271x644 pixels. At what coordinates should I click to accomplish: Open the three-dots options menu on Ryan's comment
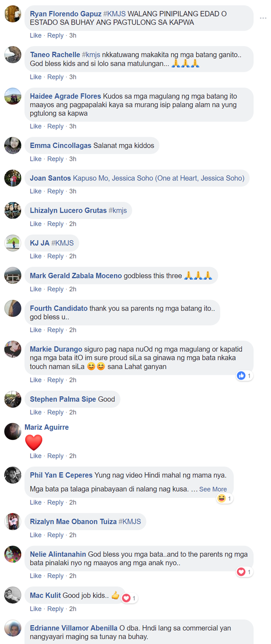[263, 18]
